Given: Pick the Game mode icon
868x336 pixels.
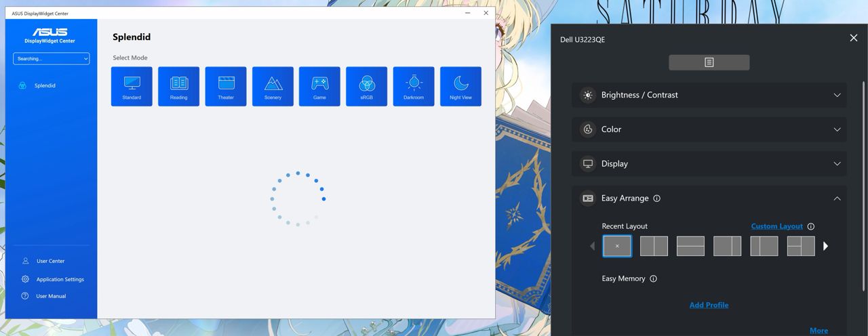Looking at the screenshot, I should point(319,86).
